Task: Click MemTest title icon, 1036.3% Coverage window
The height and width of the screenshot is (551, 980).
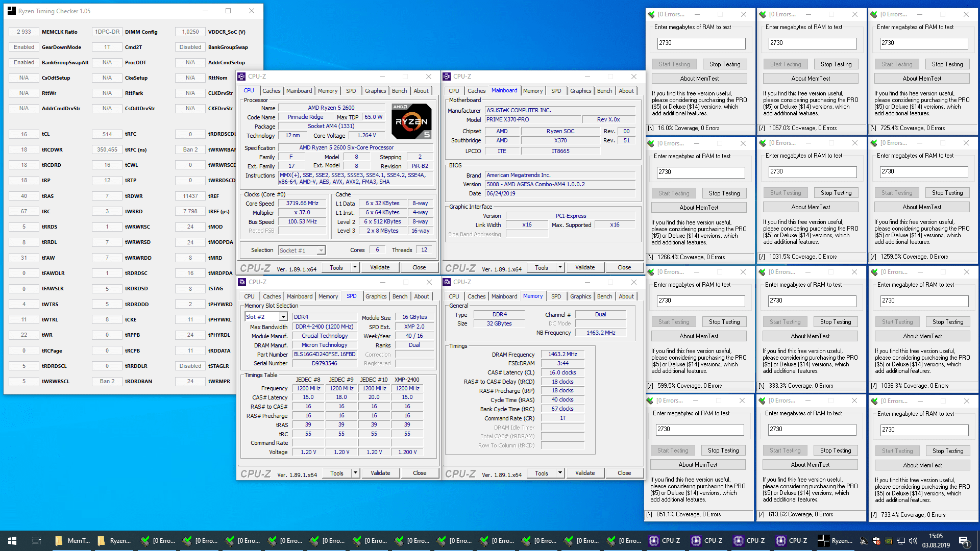Action: click(x=874, y=272)
